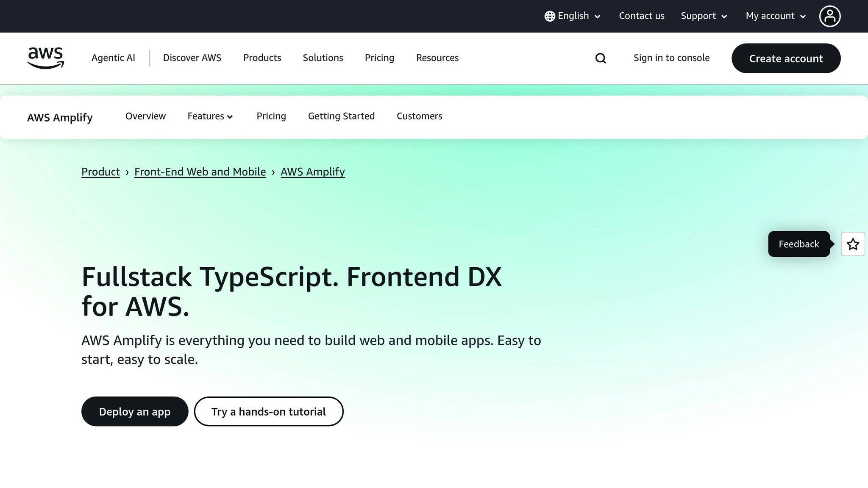Open the Solutions menu
868x488 pixels.
point(323,58)
